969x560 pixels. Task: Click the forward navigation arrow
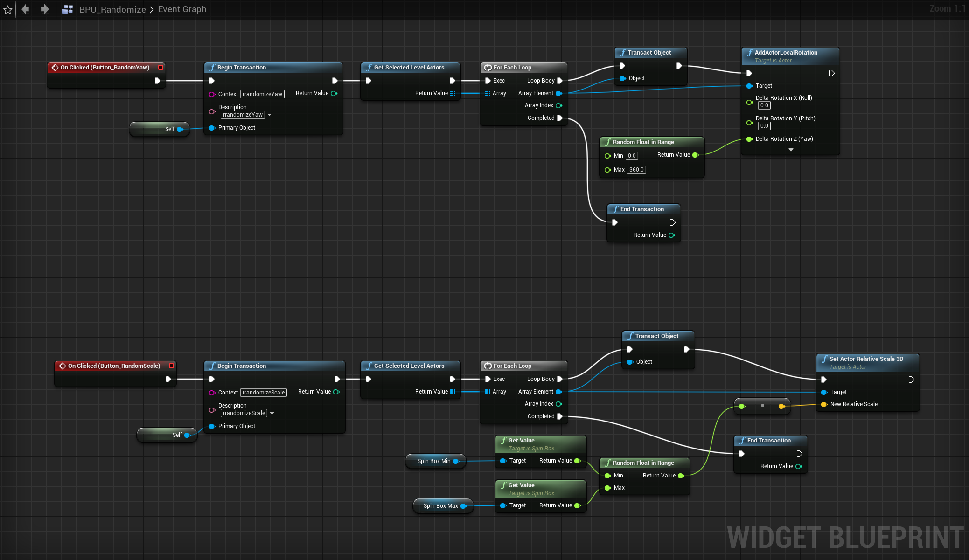click(x=45, y=9)
